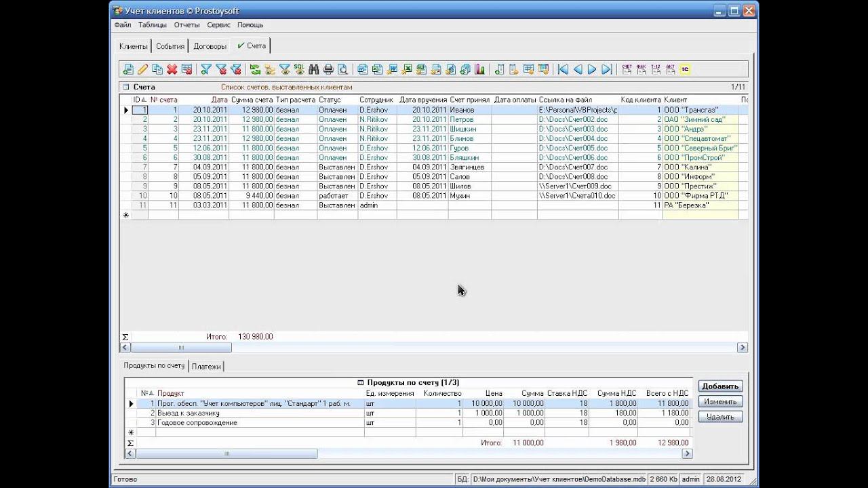
Task: Click the accounts table horizontal scrollbar thumb
Action: point(181,348)
